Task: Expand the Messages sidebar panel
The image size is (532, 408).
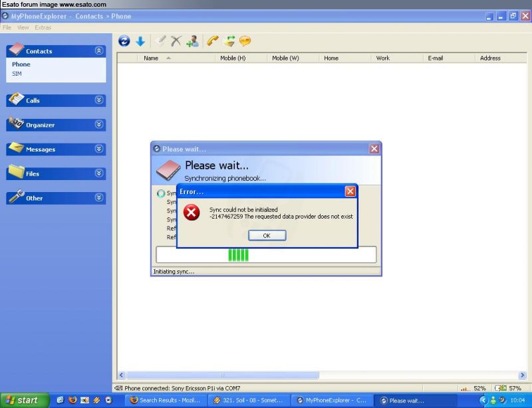Action: (x=98, y=149)
